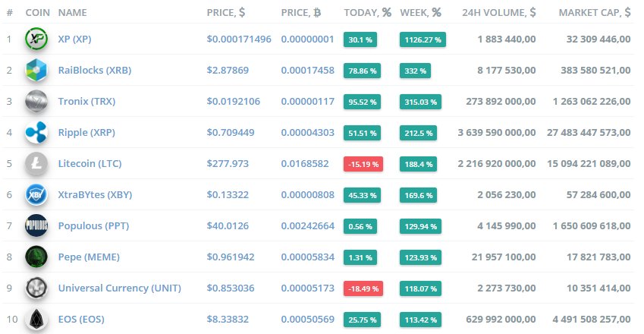
Task: Click XP price $0.000171496
Action: click(239, 39)
